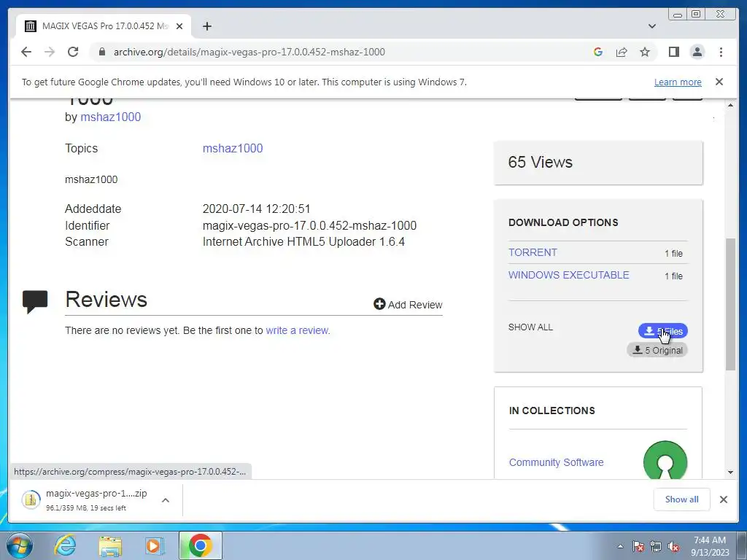Bookmark this page with the star icon

(x=645, y=52)
